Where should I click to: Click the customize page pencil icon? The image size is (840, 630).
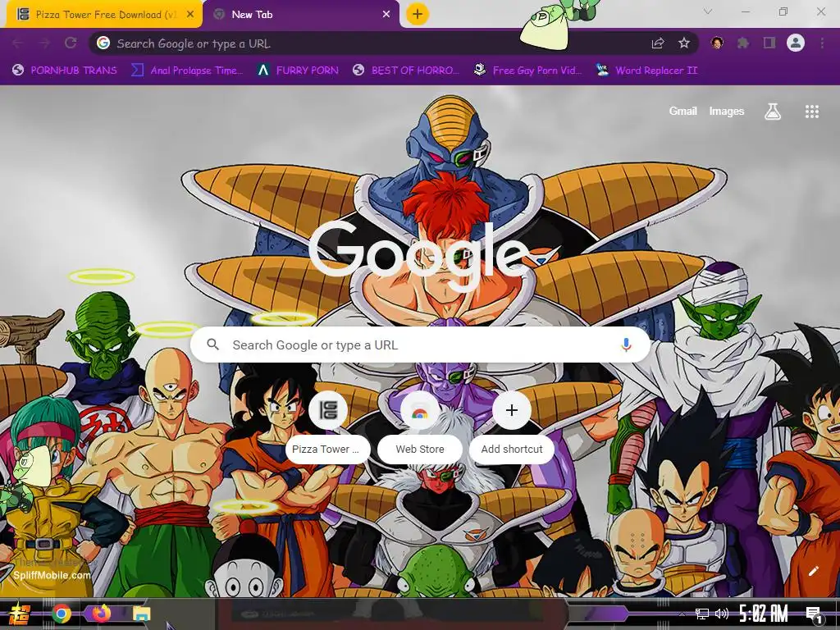813,571
